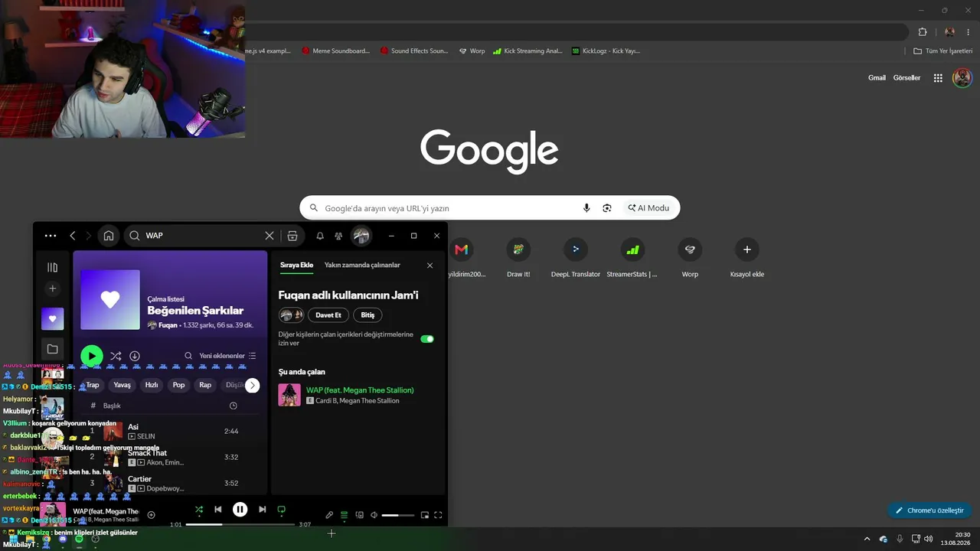Show hidden system tray icons
980x551 pixels.
[867, 539]
